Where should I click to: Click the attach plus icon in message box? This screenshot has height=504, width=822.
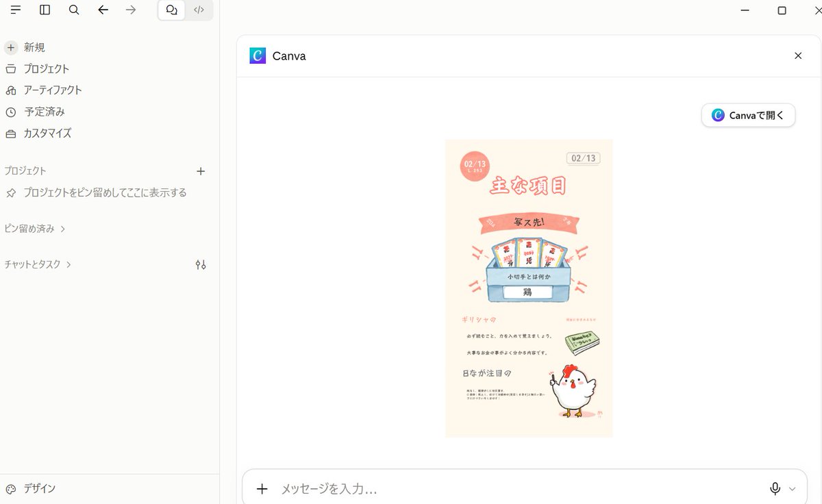262,489
